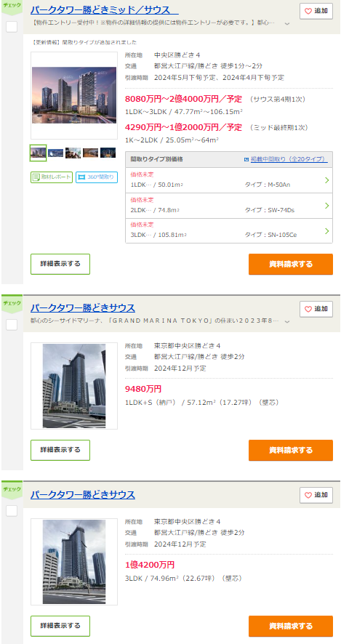Click 詳細表示する for ミッド/サウス listing

[60, 264]
